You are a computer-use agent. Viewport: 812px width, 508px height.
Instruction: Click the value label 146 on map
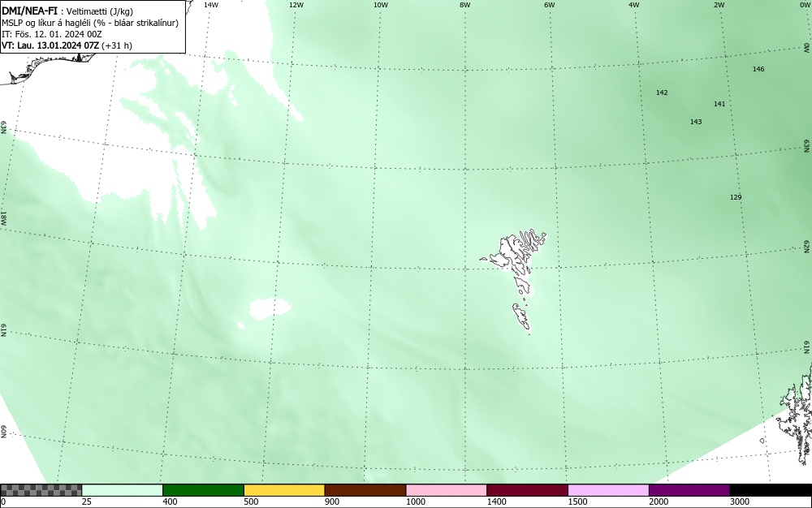(758, 69)
